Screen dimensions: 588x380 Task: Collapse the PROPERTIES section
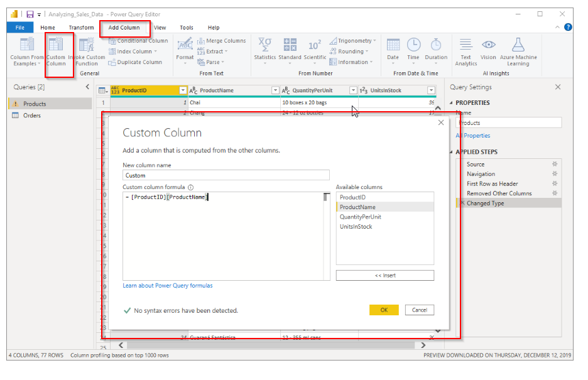coord(451,102)
